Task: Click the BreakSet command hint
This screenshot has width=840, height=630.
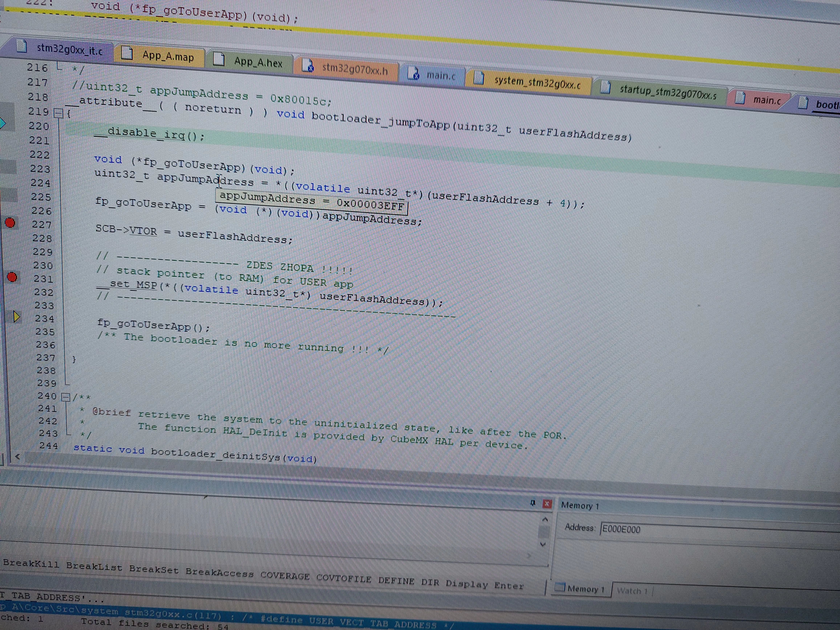Action: tap(154, 569)
